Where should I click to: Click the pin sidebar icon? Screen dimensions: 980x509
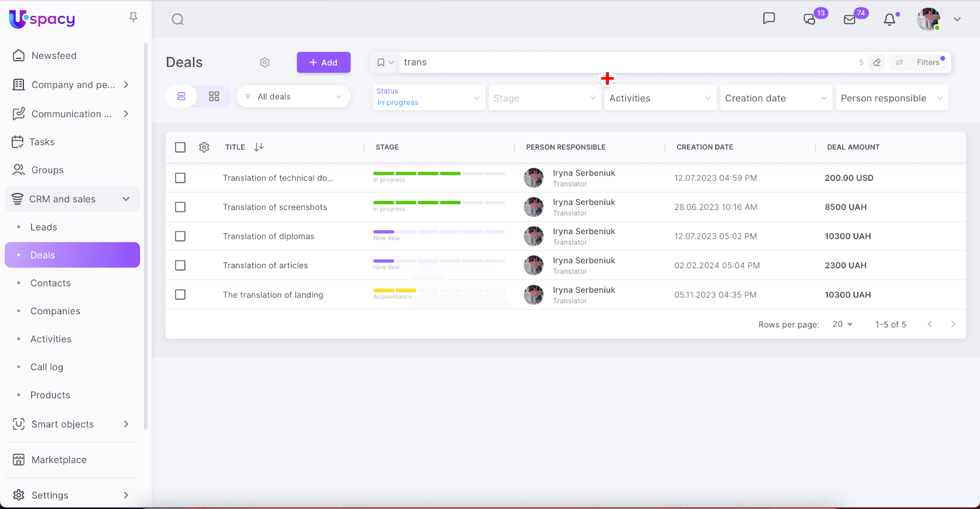tap(133, 18)
